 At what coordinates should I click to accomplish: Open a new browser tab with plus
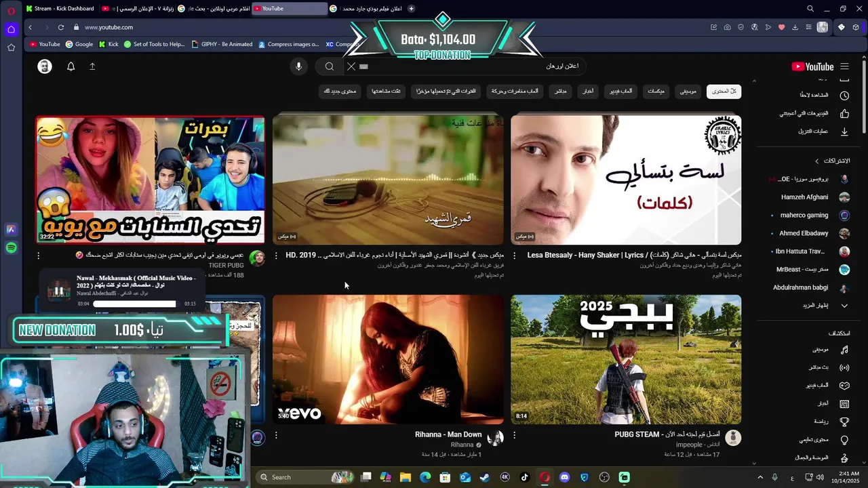coord(411,8)
